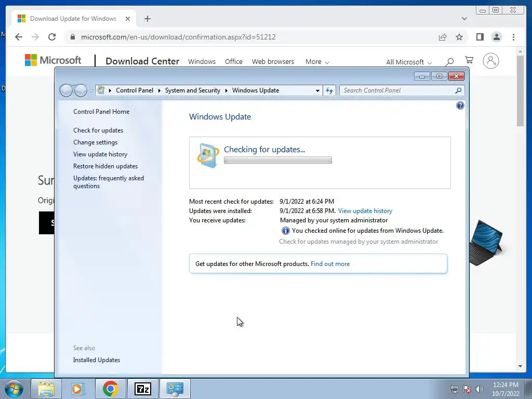Click the Microsoft logo
532x399 pixels.
[x=53, y=60]
